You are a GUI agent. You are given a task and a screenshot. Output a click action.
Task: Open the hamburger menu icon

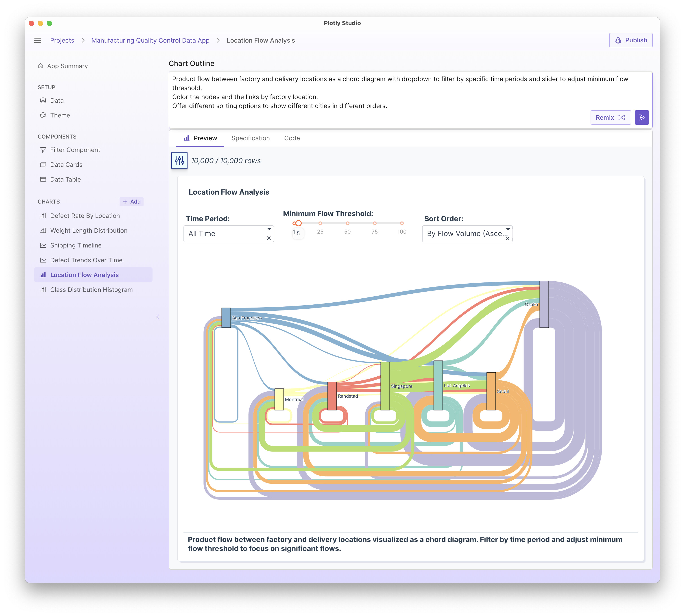click(38, 40)
